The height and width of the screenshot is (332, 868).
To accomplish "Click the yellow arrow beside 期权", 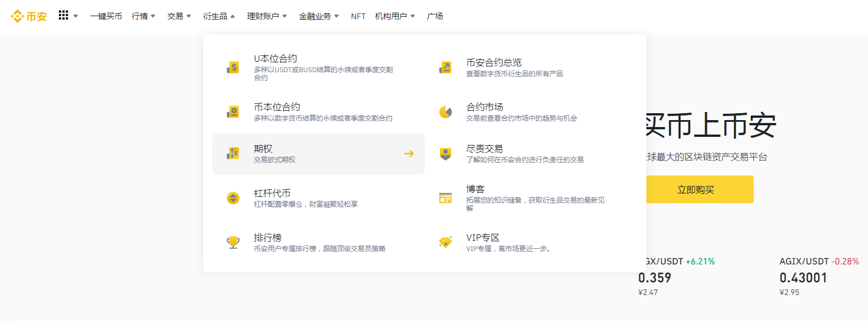I will pyautogui.click(x=409, y=154).
